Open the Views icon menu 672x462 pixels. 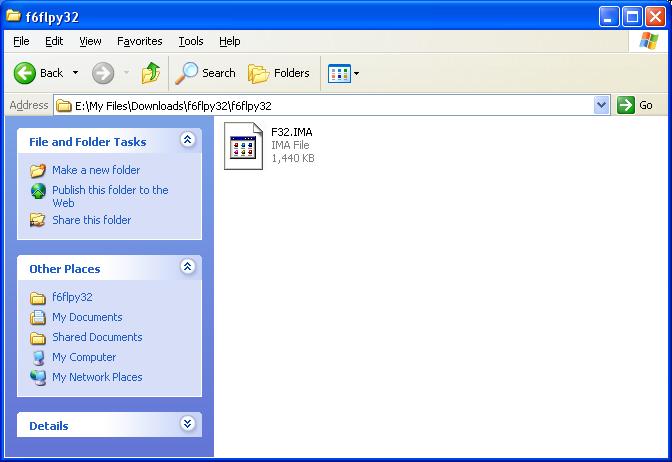343,73
